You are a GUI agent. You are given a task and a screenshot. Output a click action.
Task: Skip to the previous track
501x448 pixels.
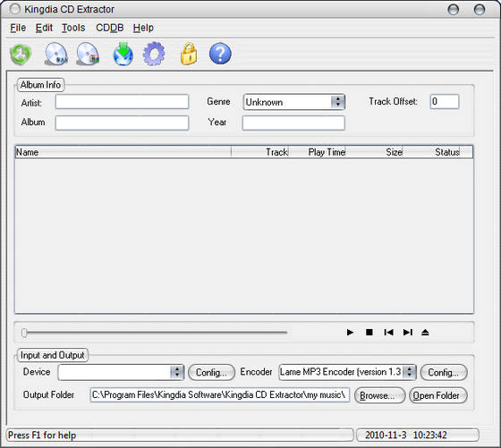pyautogui.click(x=388, y=333)
